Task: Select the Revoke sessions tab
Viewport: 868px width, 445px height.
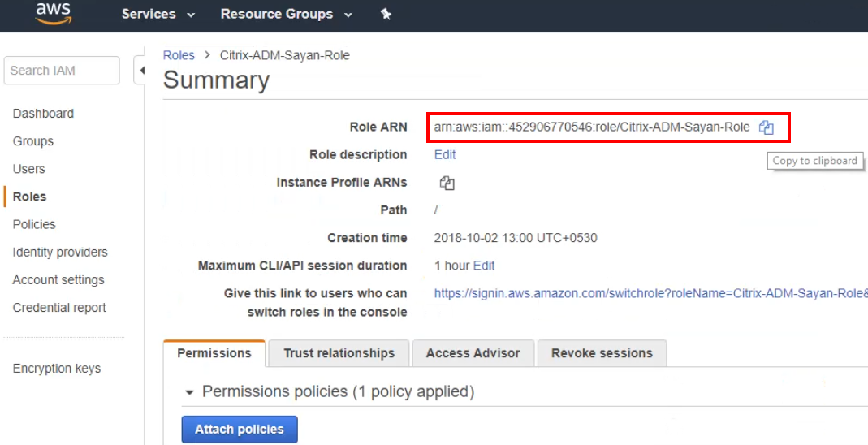Action: pos(602,353)
